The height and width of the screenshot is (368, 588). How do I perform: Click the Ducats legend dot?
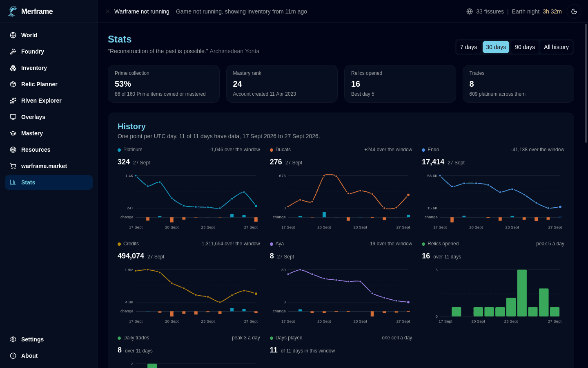272,150
